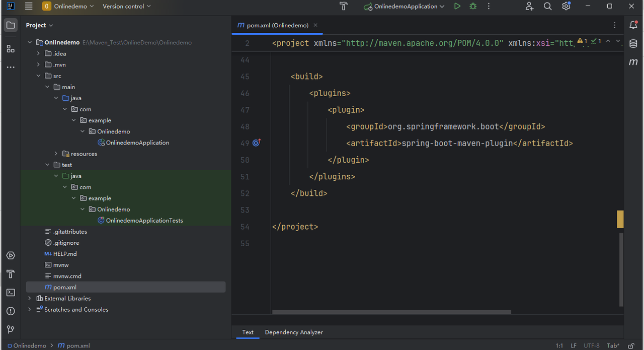Open the Notifications bell panel

(x=633, y=25)
